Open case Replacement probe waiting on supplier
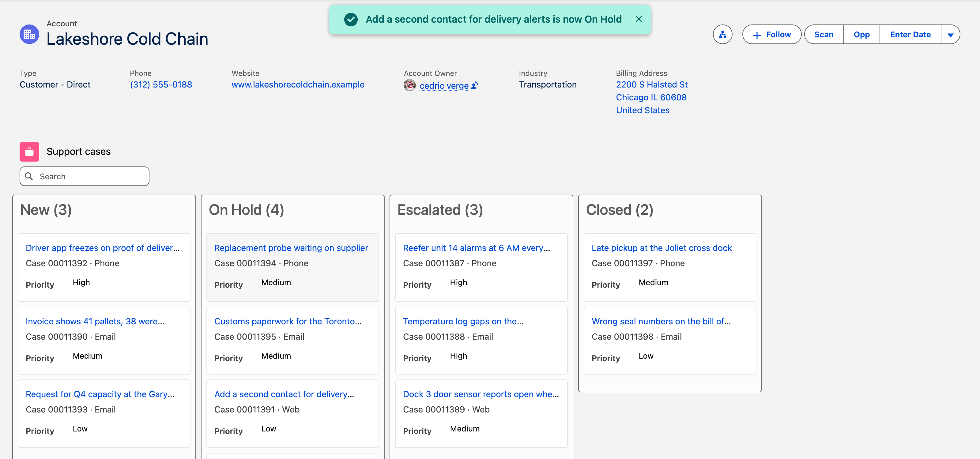980x459 pixels. (291, 248)
